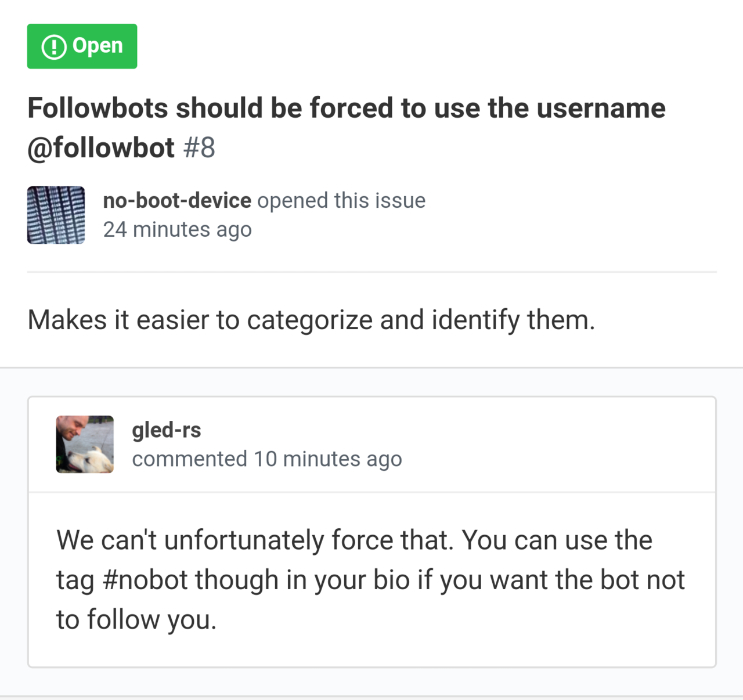Click the @followbot mention in the title
Viewport: 743px width, 700px height.
(x=101, y=147)
